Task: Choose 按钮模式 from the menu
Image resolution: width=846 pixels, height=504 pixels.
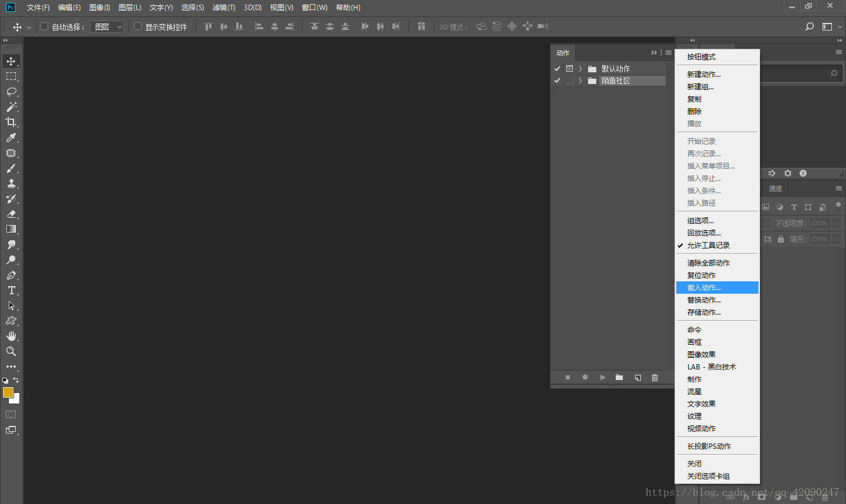Action: [x=717, y=57]
